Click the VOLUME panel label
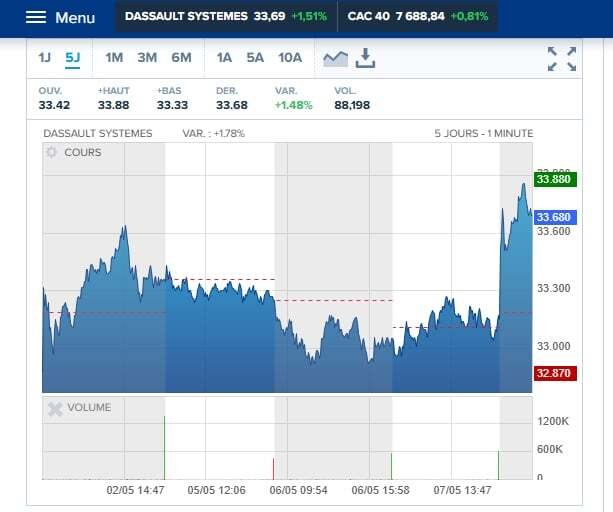 coord(89,407)
